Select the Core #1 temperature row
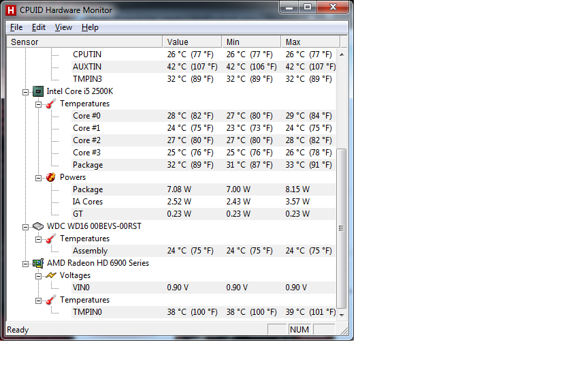This screenshot has width=588, height=368. pos(203,128)
